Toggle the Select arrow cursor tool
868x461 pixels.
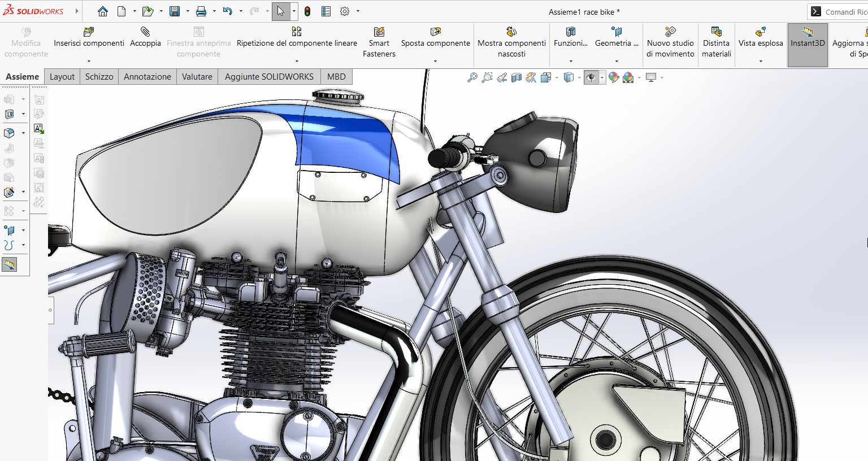(x=281, y=11)
